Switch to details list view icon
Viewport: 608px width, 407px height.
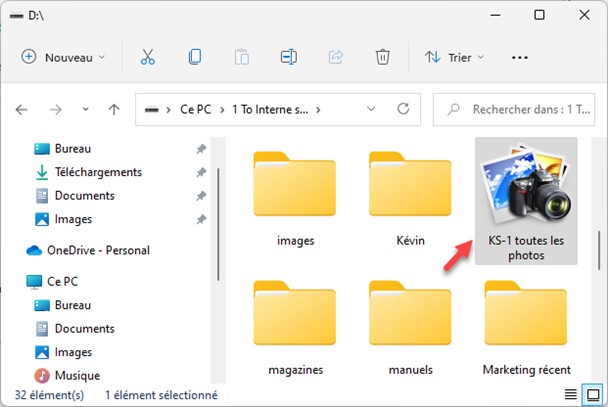(x=570, y=394)
